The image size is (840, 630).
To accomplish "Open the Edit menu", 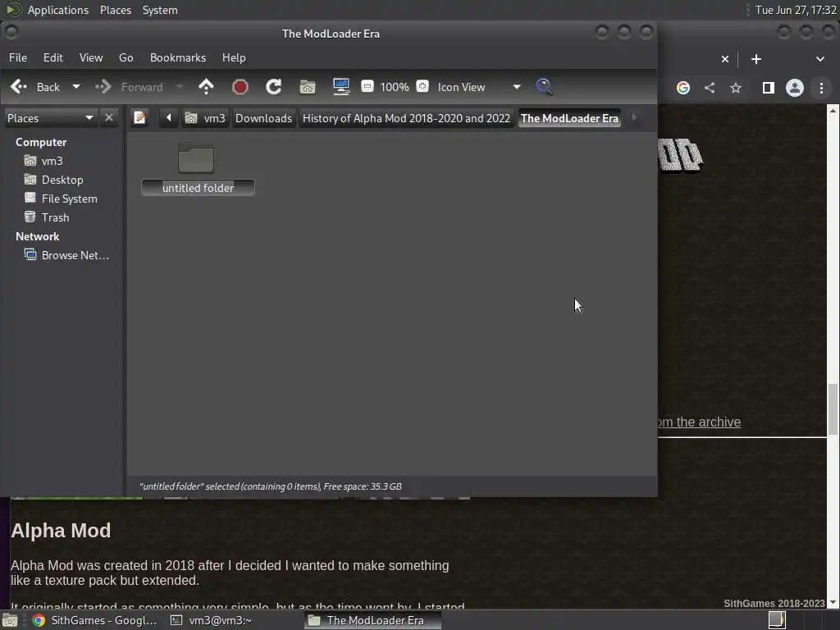I will (53, 57).
